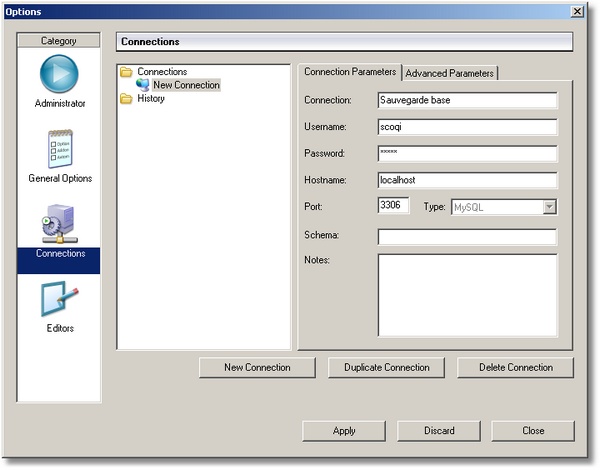Screen dimensions: 600x470
Task: Click the Password field
Action: point(467,153)
